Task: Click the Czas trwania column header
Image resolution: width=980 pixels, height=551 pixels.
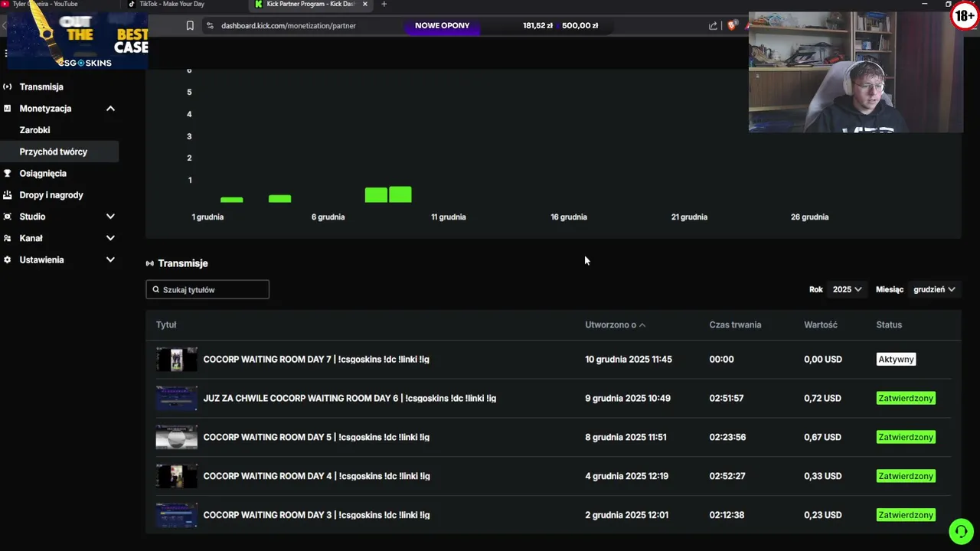Action: tap(735, 324)
